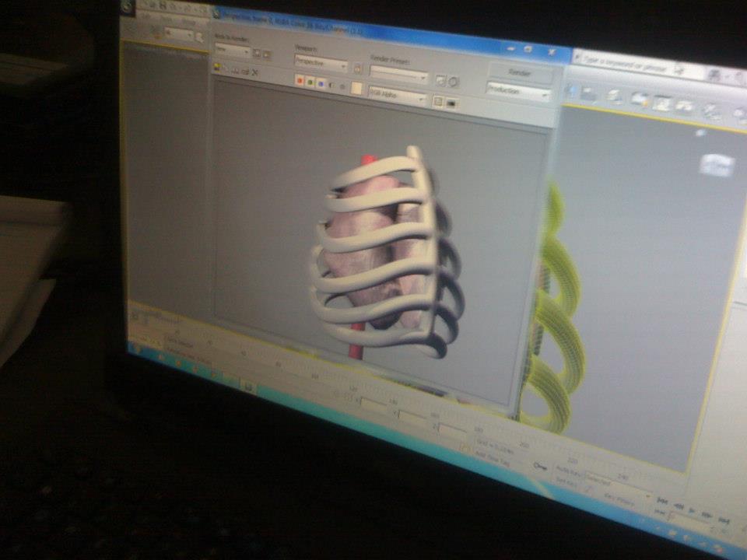Screen dimensions: 747x560
Task: Toggle the green channel display
Action: tap(310, 82)
